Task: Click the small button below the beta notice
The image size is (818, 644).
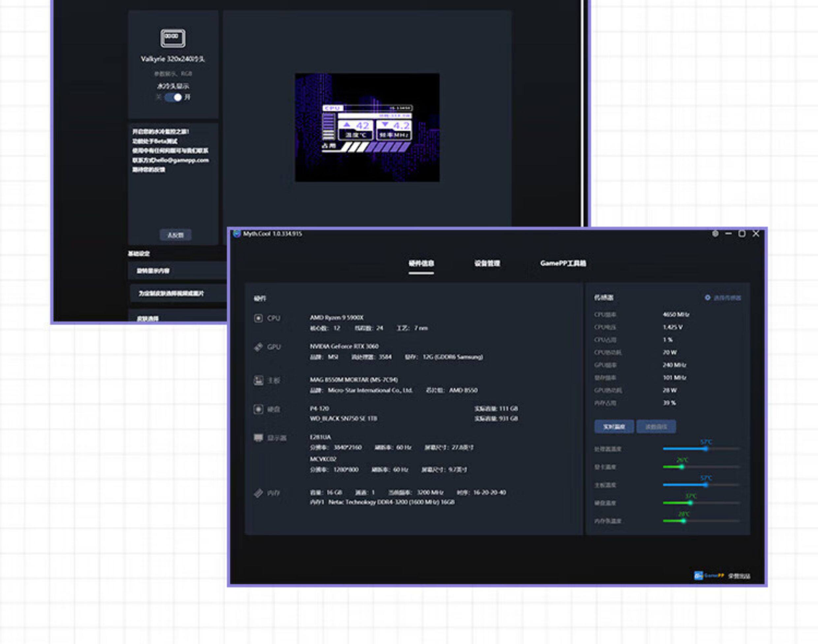Action: [175, 235]
